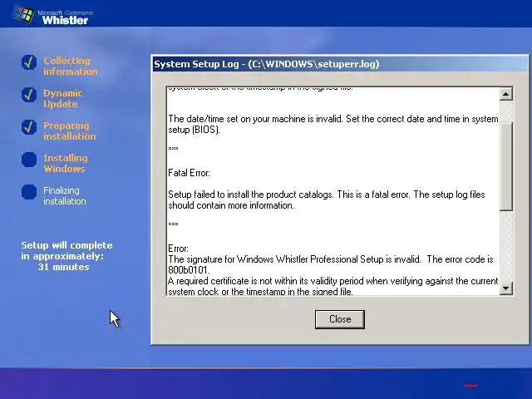Click the '31 minutes' time estimate
The image size is (532, 399).
[63, 267]
